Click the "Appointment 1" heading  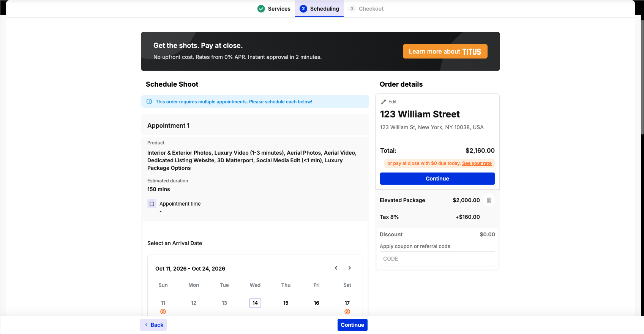pos(169,125)
